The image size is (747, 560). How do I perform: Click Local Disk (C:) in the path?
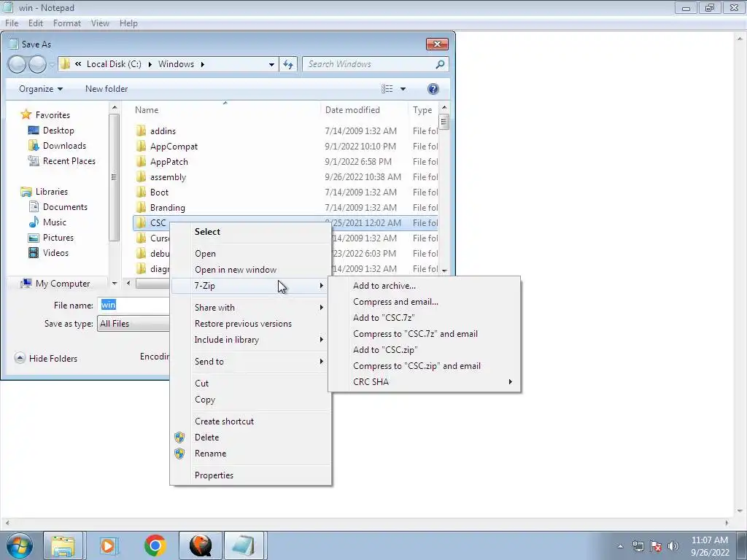pos(114,64)
